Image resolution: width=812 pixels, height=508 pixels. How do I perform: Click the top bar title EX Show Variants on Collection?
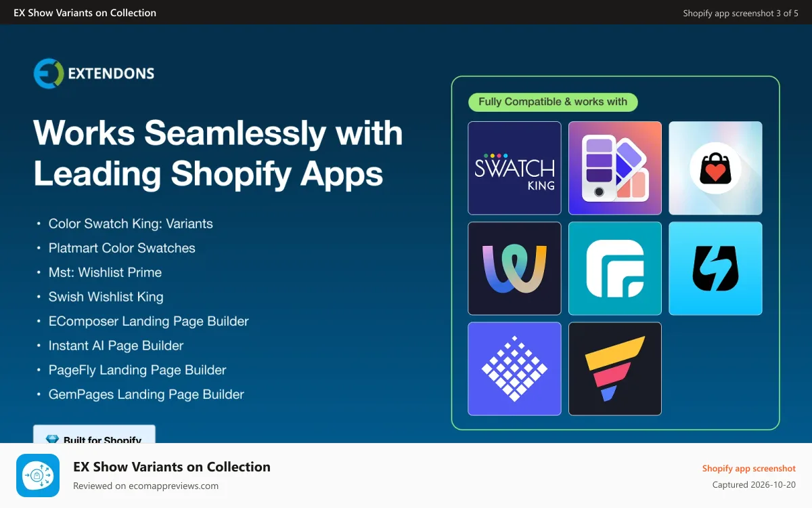click(x=85, y=12)
